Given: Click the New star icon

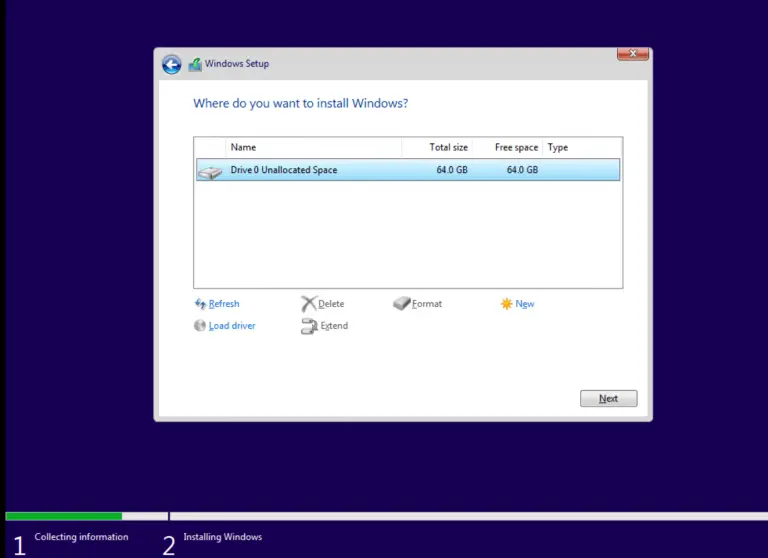Looking at the screenshot, I should [x=506, y=304].
